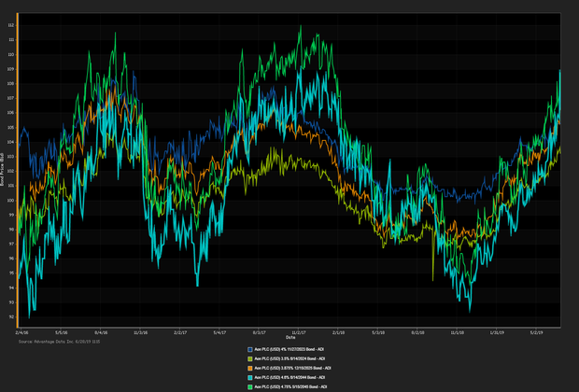Click the 5/3/18 date axis label
Image resolution: width=579 pixels, height=392 pixels.
[378, 332]
